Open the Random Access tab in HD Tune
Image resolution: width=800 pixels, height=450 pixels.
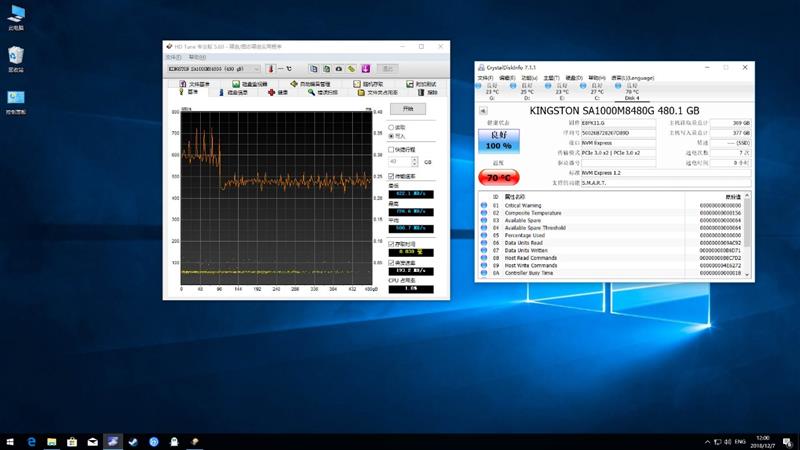(368, 84)
